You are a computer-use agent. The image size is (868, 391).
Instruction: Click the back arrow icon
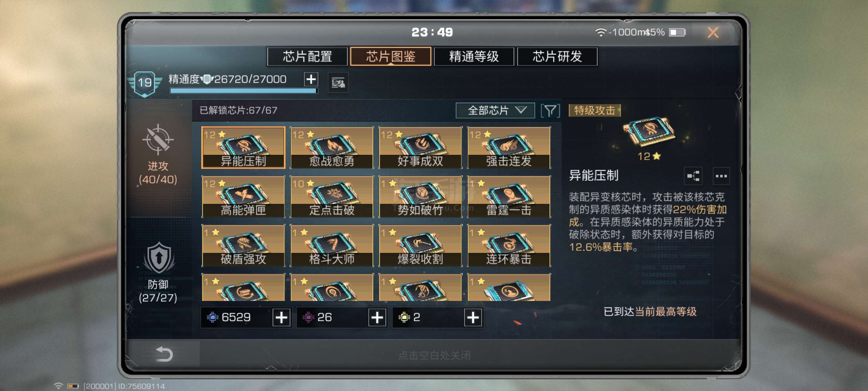tap(164, 354)
